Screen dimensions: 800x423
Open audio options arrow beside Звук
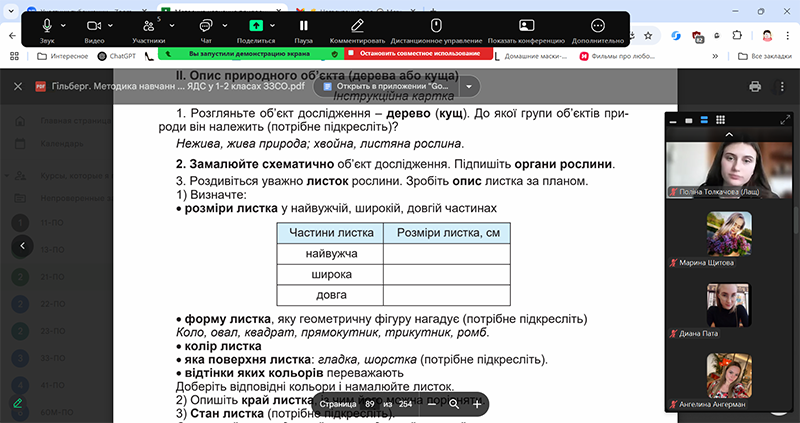(x=63, y=25)
